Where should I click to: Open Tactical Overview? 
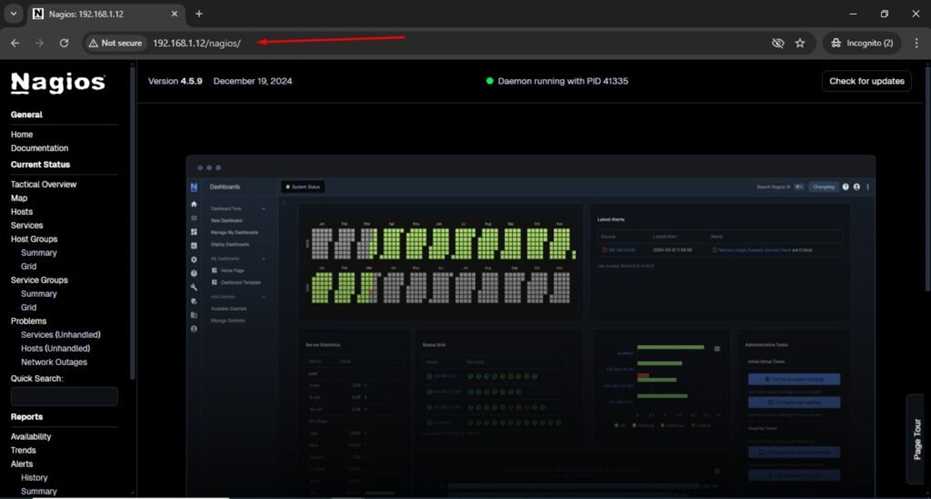coord(44,184)
